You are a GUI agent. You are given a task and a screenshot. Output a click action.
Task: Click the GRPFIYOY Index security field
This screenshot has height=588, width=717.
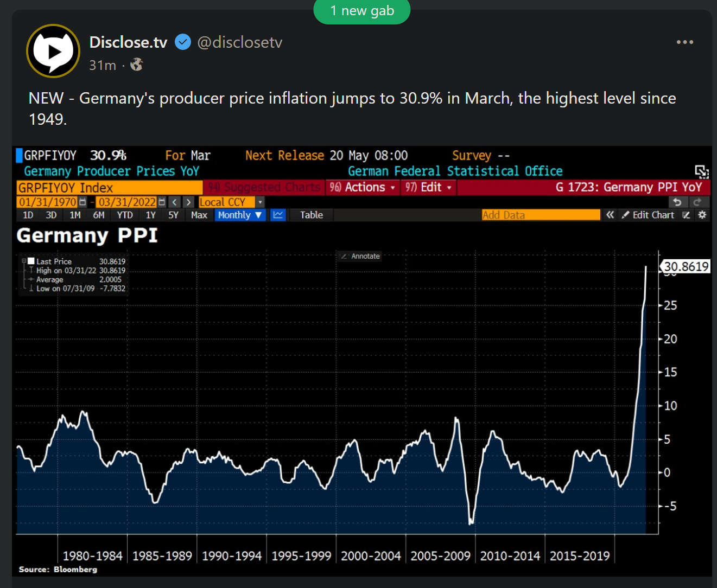coord(110,188)
